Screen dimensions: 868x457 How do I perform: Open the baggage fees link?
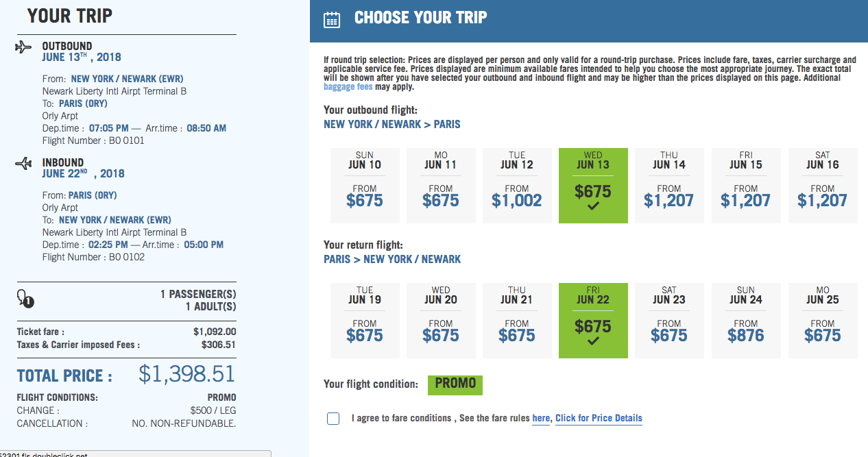348,87
